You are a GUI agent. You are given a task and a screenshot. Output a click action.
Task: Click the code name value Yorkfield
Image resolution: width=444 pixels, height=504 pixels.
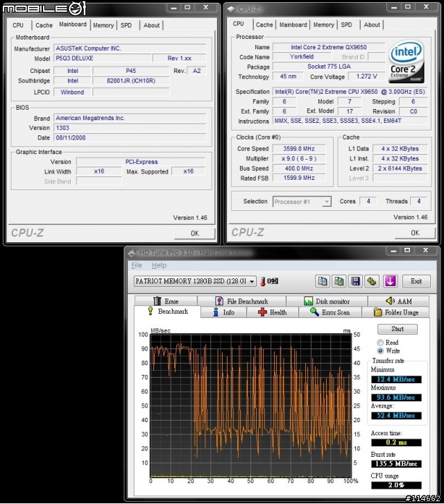pos(302,57)
